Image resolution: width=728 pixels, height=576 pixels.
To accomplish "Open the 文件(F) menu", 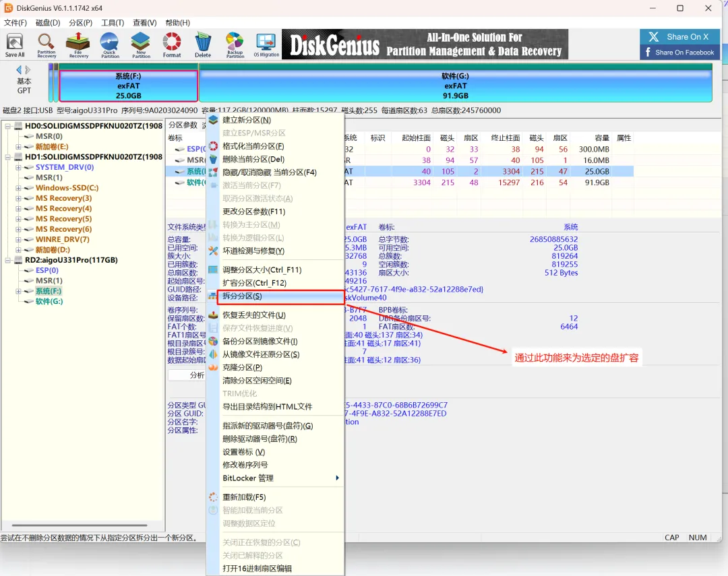I will (x=16, y=23).
